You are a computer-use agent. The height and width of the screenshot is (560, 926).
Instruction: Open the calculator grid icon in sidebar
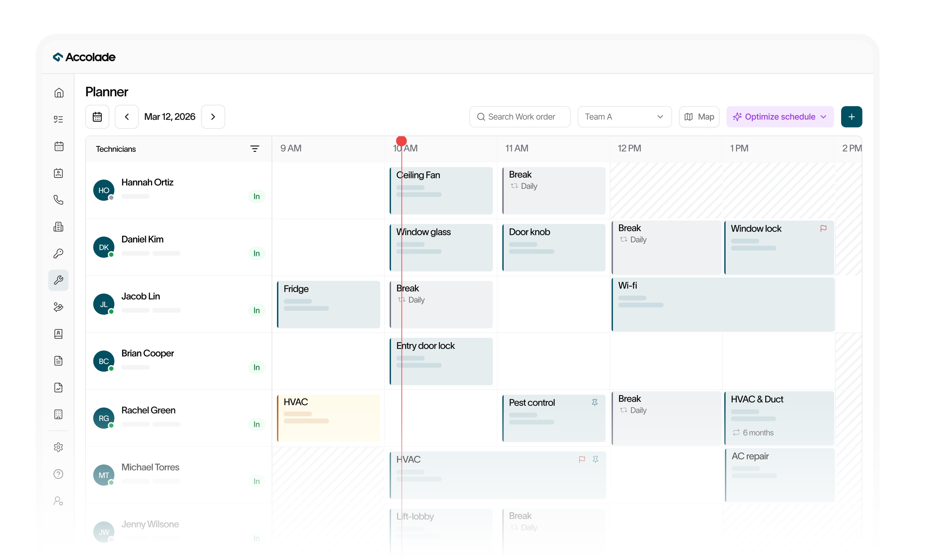[x=59, y=414]
